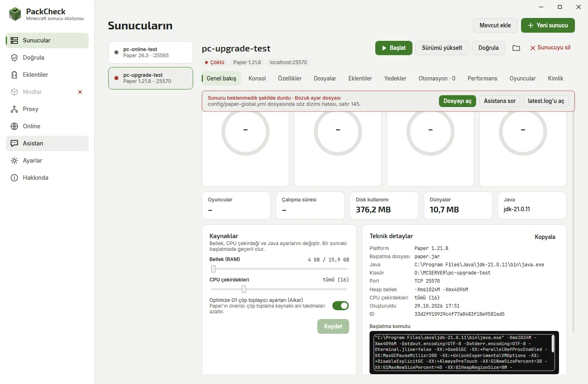Click the Başlatma komutu scrollbar

[x=553, y=344]
